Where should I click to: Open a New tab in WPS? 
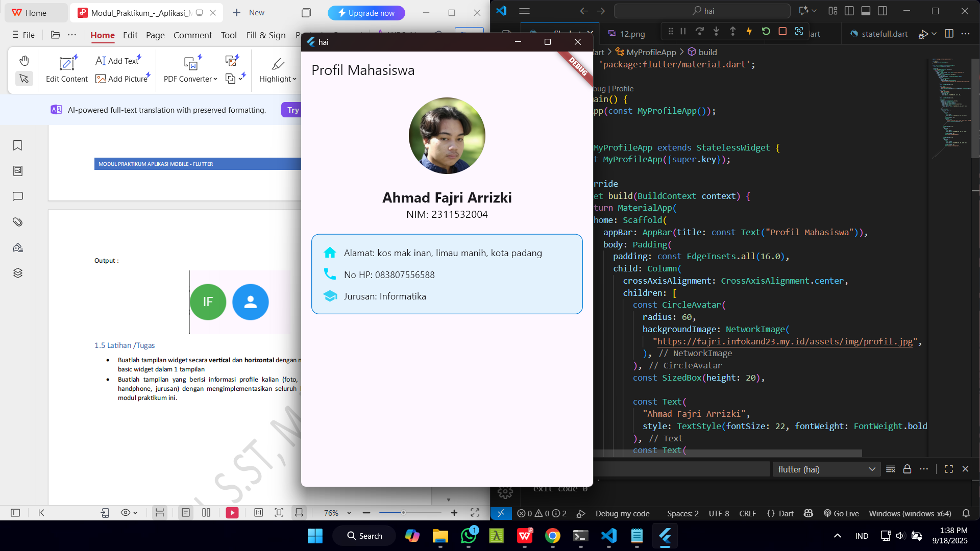pos(249,13)
